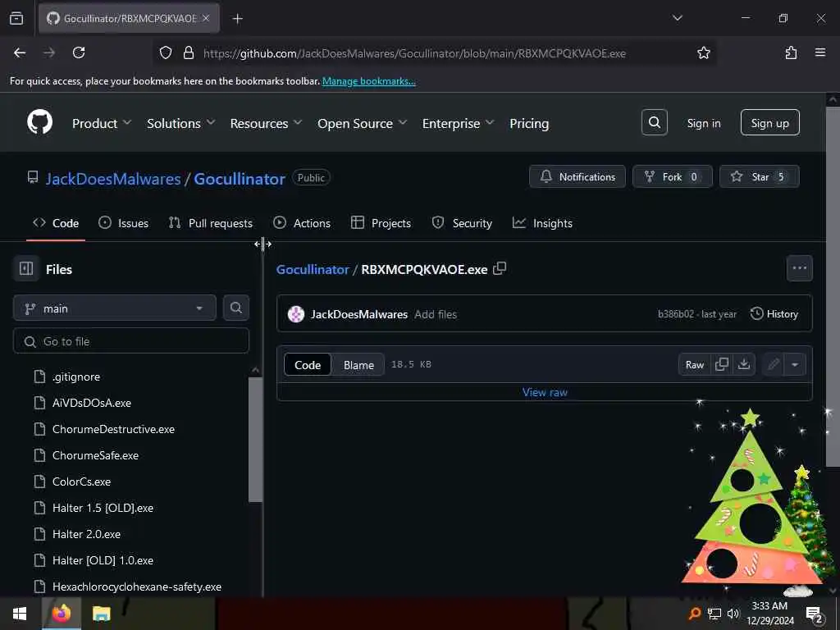Open Firefox View icon at tab strip start
Screen dimensions: 840x630
[x=16, y=19]
